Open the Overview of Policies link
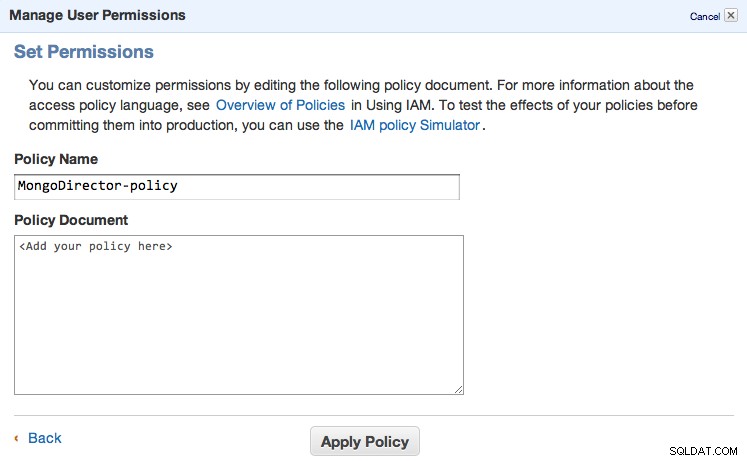747x461 pixels. point(280,105)
